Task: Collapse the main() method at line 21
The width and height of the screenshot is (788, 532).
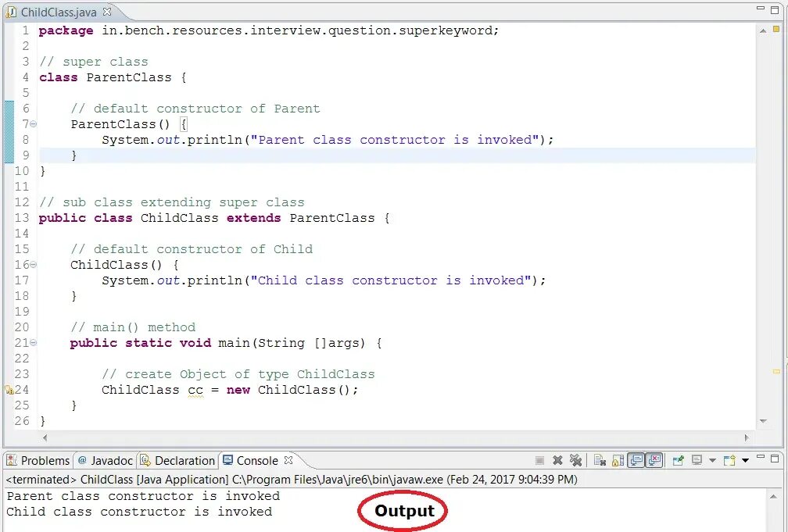Action: click(32, 342)
